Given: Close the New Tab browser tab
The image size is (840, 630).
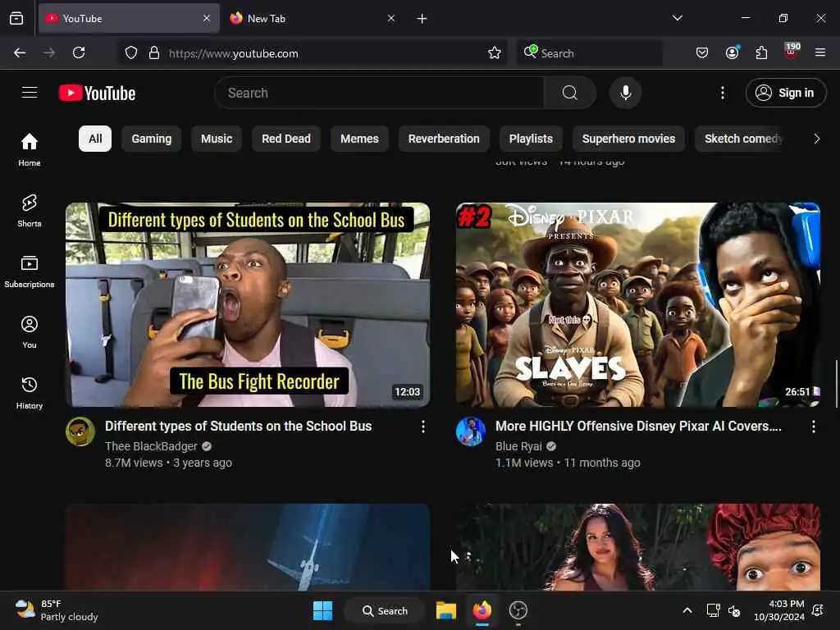Looking at the screenshot, I should click(x=391, y=18).
